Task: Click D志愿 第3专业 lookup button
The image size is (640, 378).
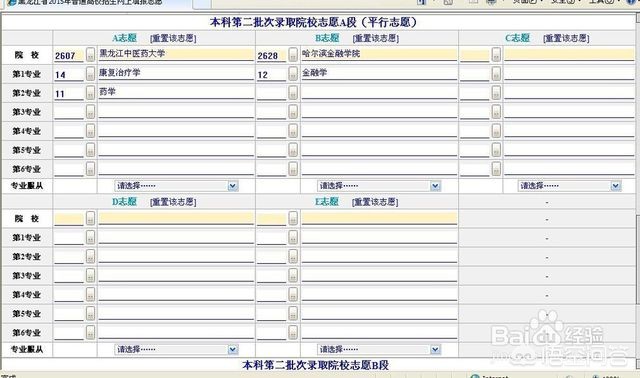Action: (90, 275)
